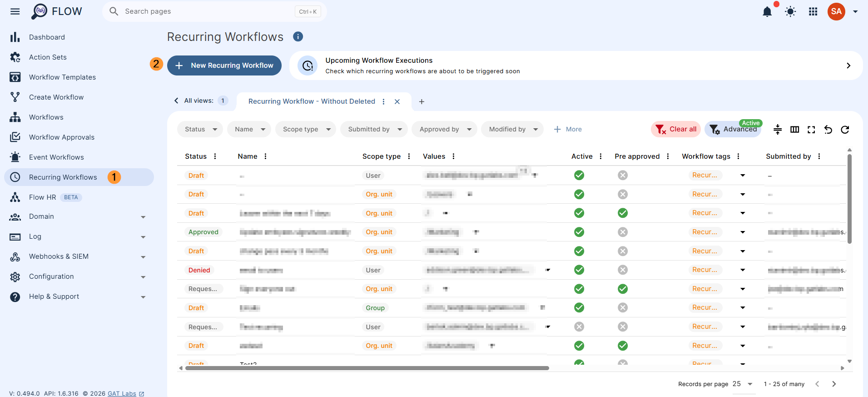The width and height of the screenshot is (868, 397).
Task: Open Workflow tags column options menu
Action: point(738,156)
